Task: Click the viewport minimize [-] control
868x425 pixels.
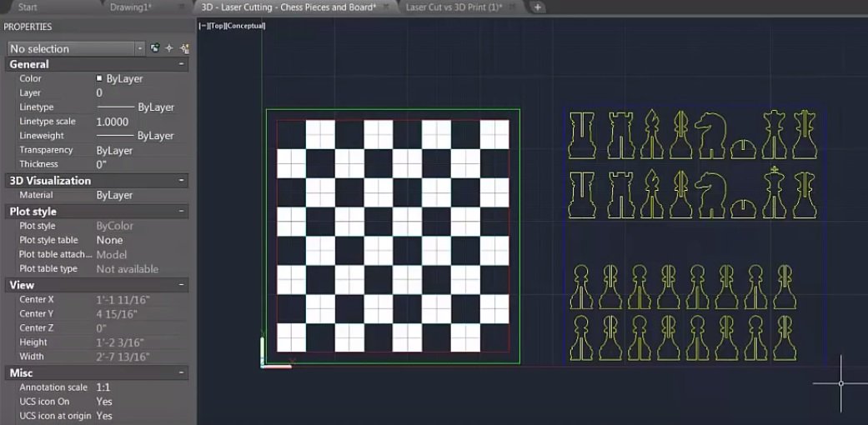Action: point(202,26)
